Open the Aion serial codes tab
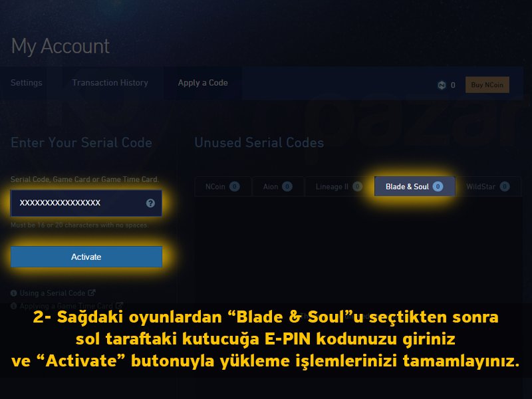The width and height of the screenshot is (532, 399). point(278,186)
